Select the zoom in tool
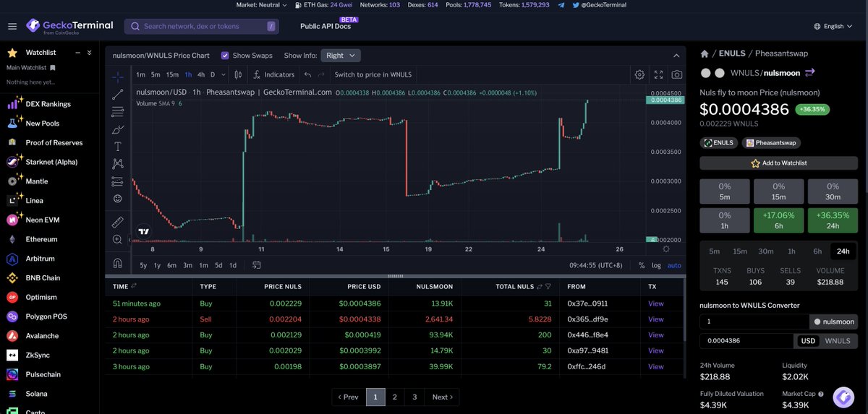Image resolution: width=868 pixels, height=414 pixels. tap(118, 239)
